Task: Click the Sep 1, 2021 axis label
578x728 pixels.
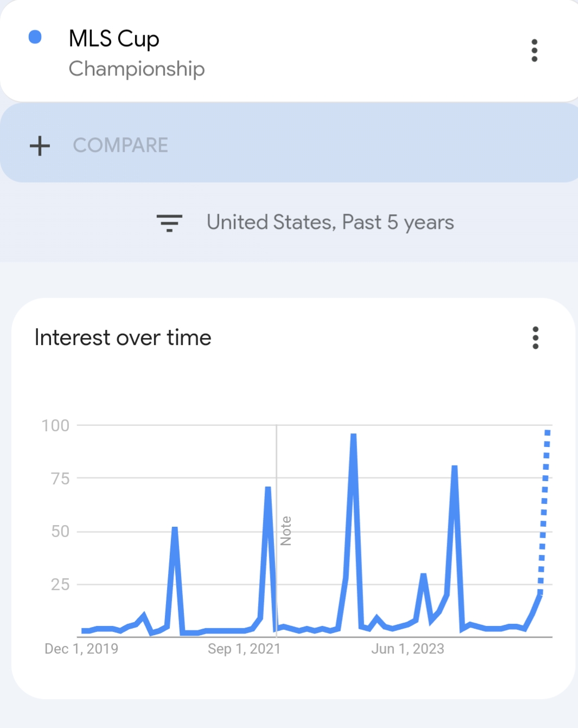Action: tap(244, 649)
